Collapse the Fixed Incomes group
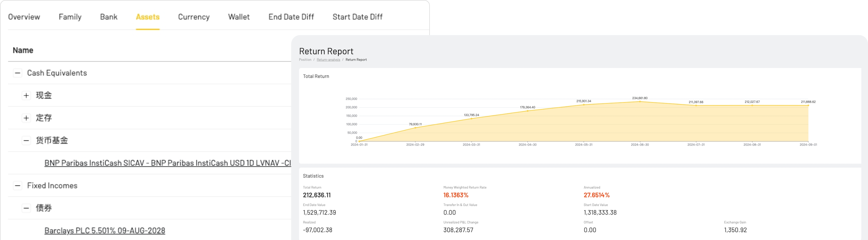This screenshot has width=868, height=240. (18, 186)
